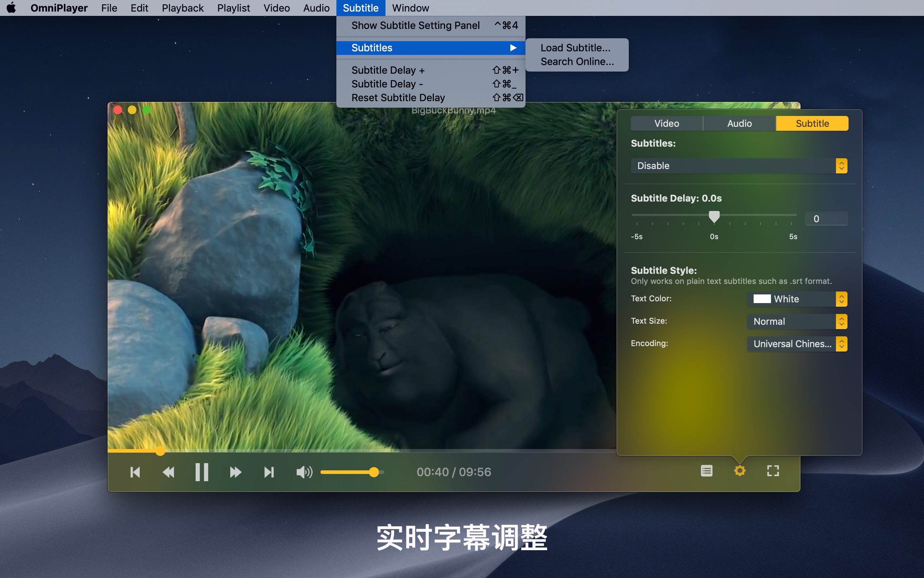
Task: Select the Subtitle settings tab
Action: click(x=812, y=124)
